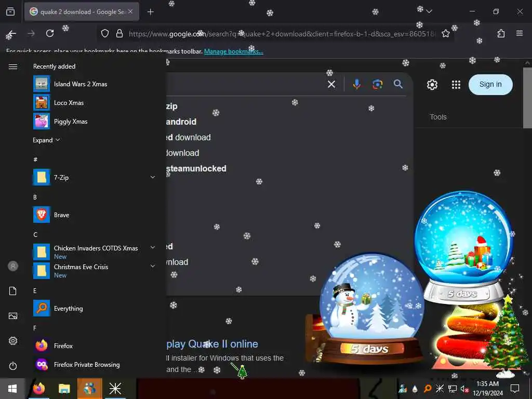Expand Chicken Invaders COTDS Xmas folder
The height and width of the screenshot is (399, 532).
pyautogui.click(x=94, y=252)
